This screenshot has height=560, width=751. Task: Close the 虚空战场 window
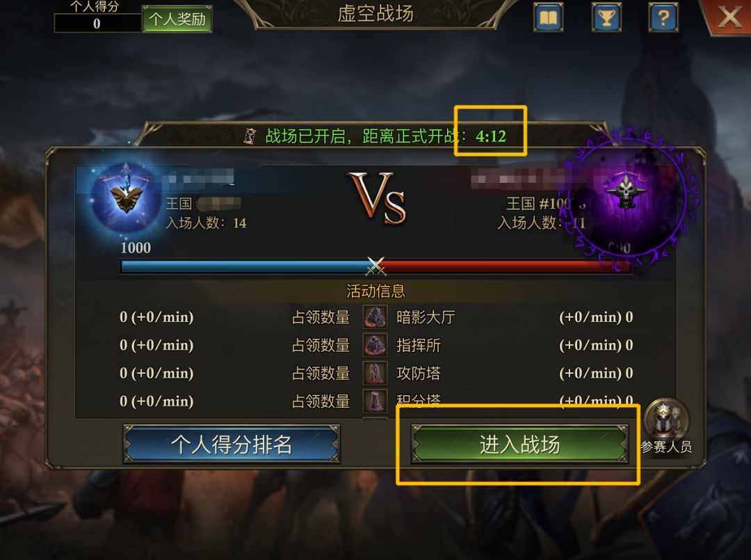[x=729, y=17]
